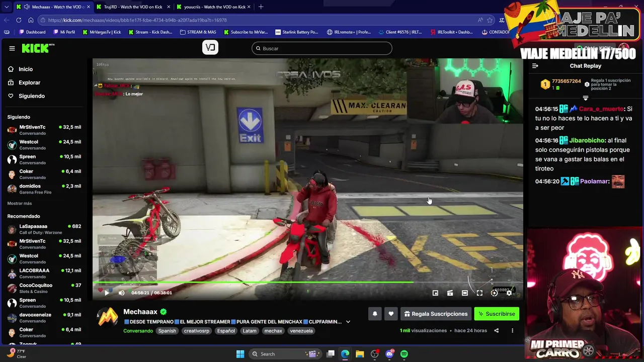Follow Mechaaax with the heart button
Viewport: 644px width, 362px height.
click(391, 314)
